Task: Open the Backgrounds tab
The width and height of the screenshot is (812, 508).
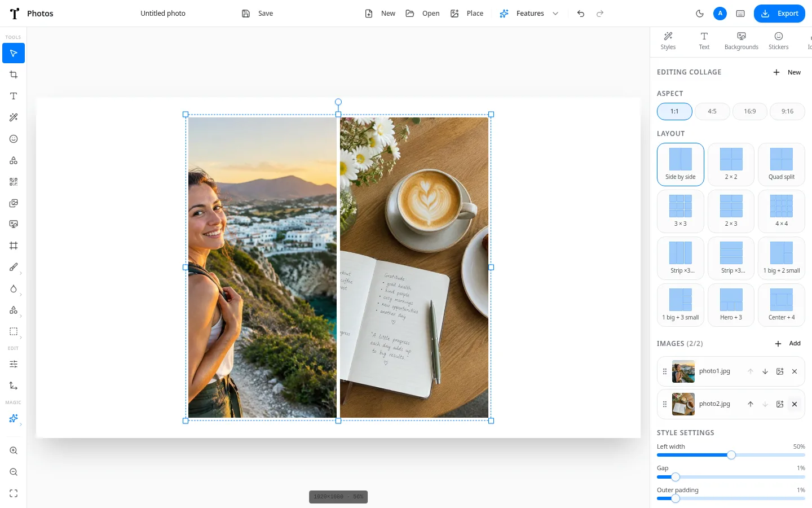Action: [742, 41]
